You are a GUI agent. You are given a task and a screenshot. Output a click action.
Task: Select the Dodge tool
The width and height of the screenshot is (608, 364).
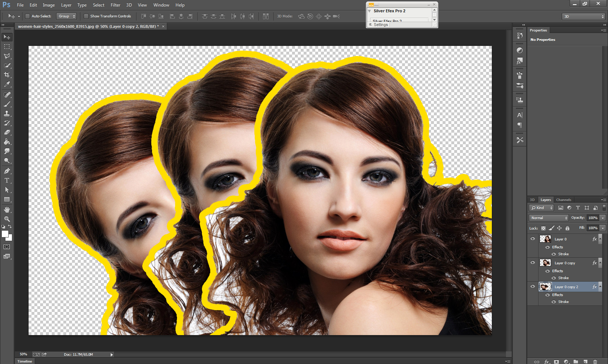pos(7,160)
